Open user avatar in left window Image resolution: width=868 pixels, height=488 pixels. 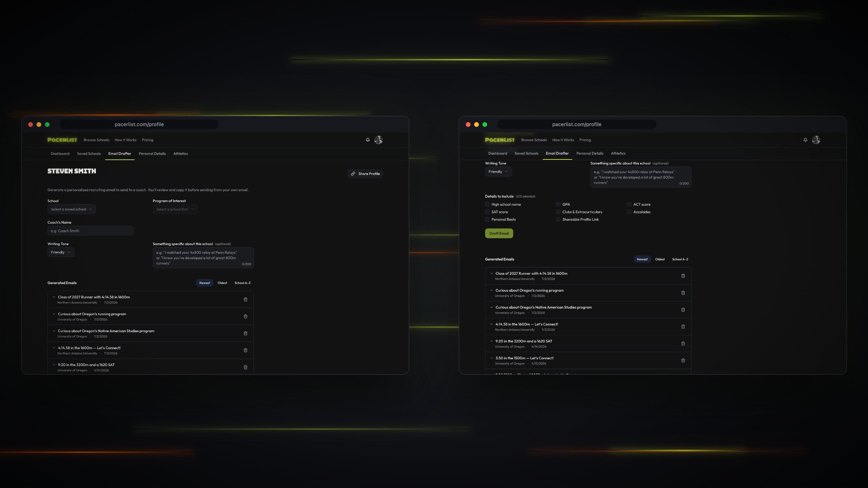(x=378, y=140)
